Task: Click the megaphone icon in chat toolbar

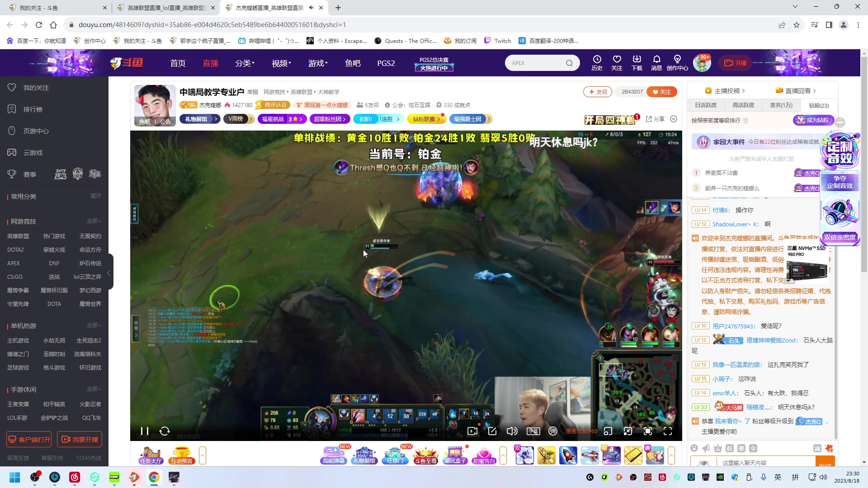Action: [706, 448]
